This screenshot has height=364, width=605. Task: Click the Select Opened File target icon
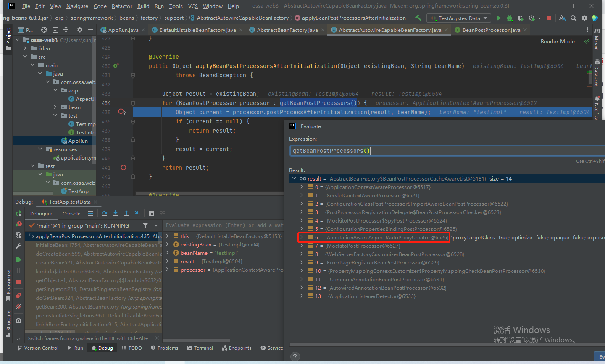click(x=44, y=30)
